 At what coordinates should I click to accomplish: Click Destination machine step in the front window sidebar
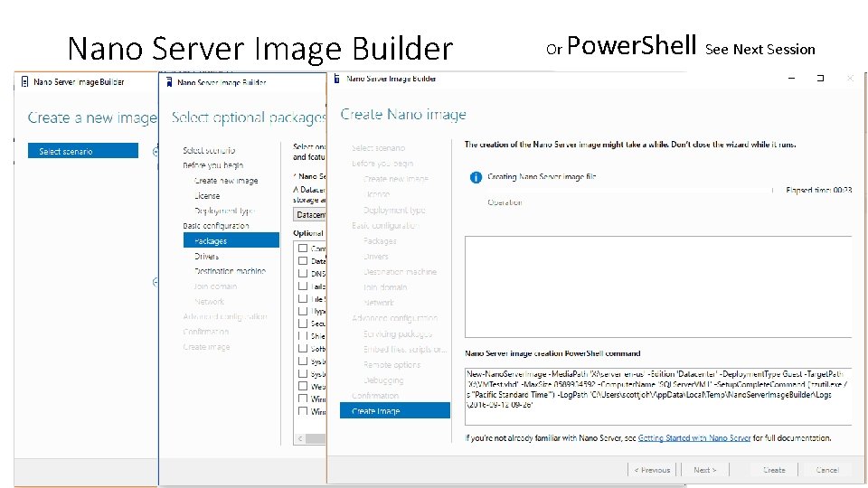point(400,272)
